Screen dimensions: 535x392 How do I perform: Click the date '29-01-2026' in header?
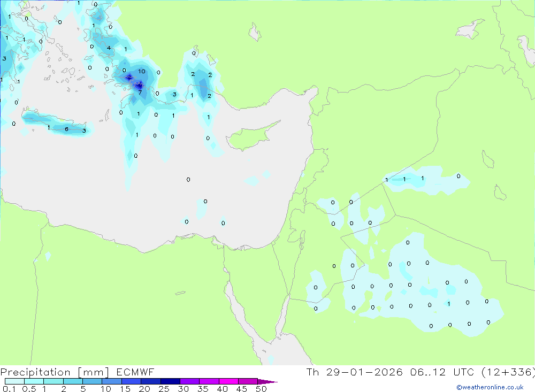pyautogui.click(x=364, y=372)
